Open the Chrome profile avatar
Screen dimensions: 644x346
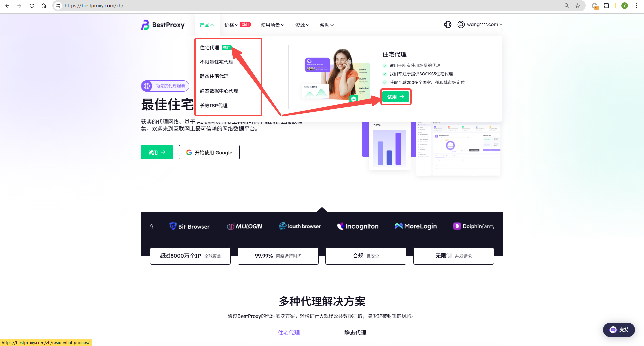tap(625, 6)
